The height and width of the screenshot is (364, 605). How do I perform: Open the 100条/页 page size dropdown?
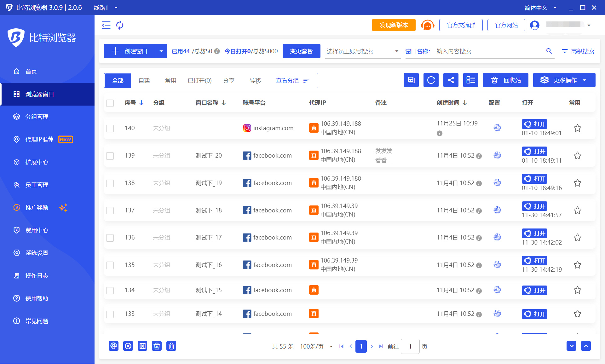[316, 346]
